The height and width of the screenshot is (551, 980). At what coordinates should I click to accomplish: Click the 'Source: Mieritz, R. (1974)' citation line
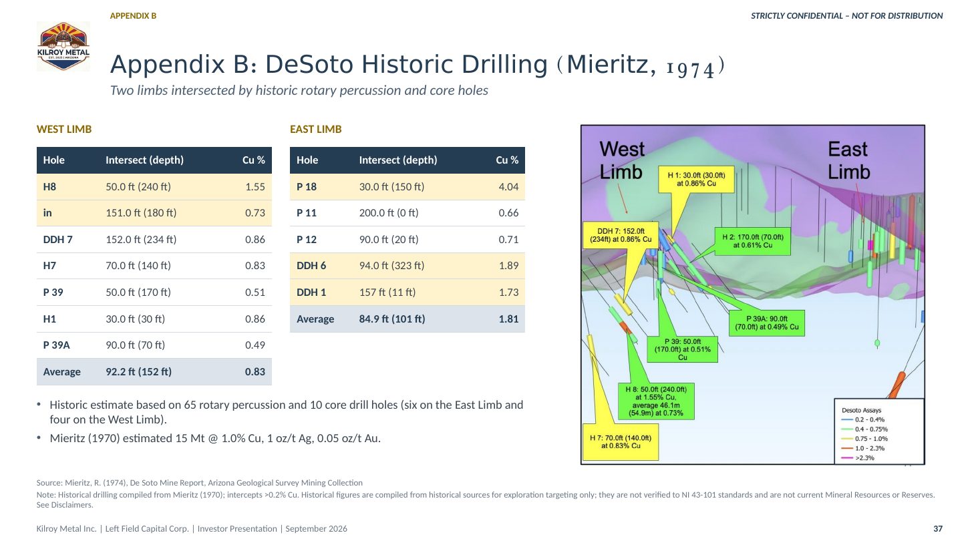(200, 483)
